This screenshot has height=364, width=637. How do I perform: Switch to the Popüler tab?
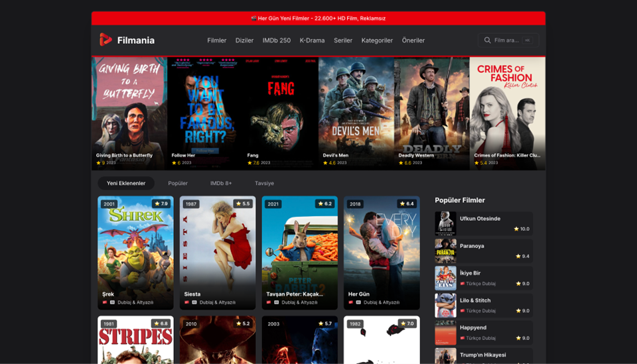(x=178, y=183)
